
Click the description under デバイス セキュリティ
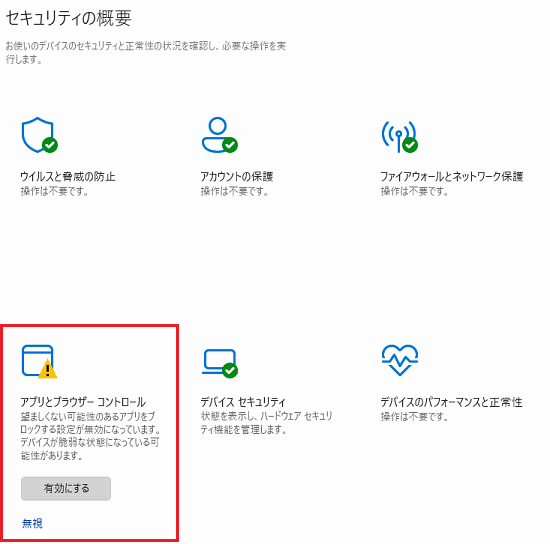pos(266,423)
